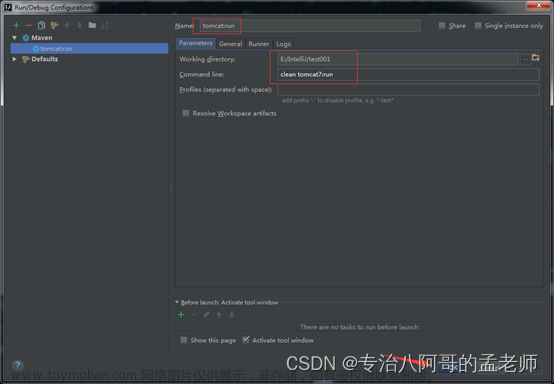Move before launch task up
This screenshot has width=554, height=384.
coord(219,314)
